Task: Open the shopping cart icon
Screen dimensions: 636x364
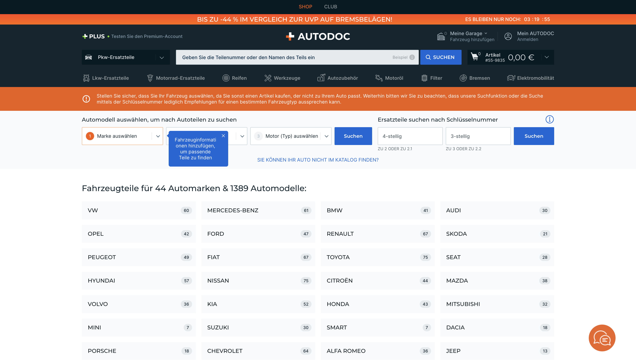Action: tap(475, 57)
